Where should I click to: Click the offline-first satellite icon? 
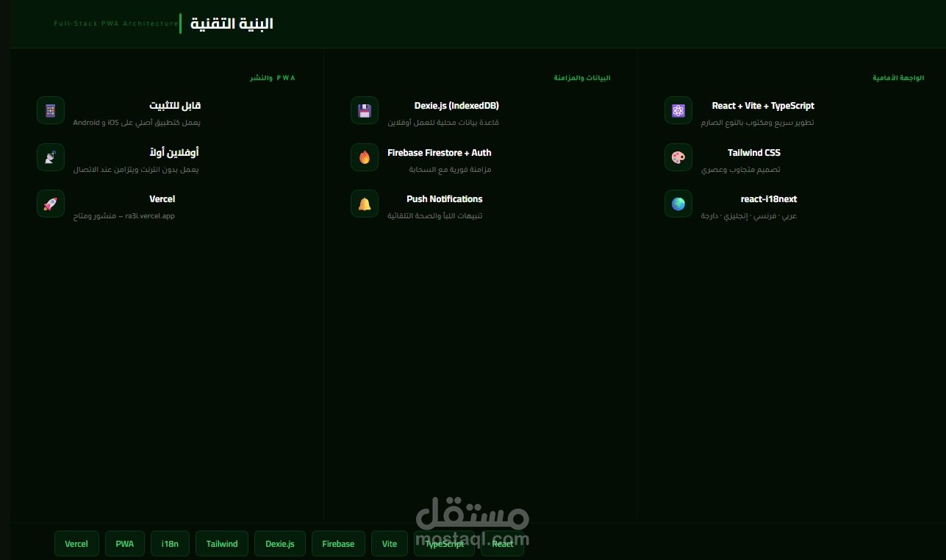[x=51, y=157]
